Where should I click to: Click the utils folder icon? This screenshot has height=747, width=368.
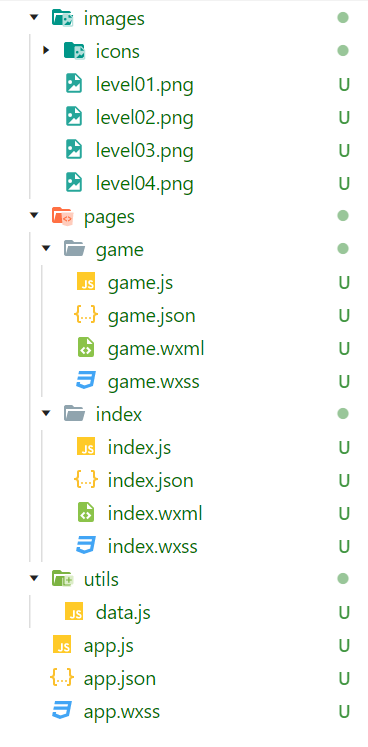click(x=62, y=579)
